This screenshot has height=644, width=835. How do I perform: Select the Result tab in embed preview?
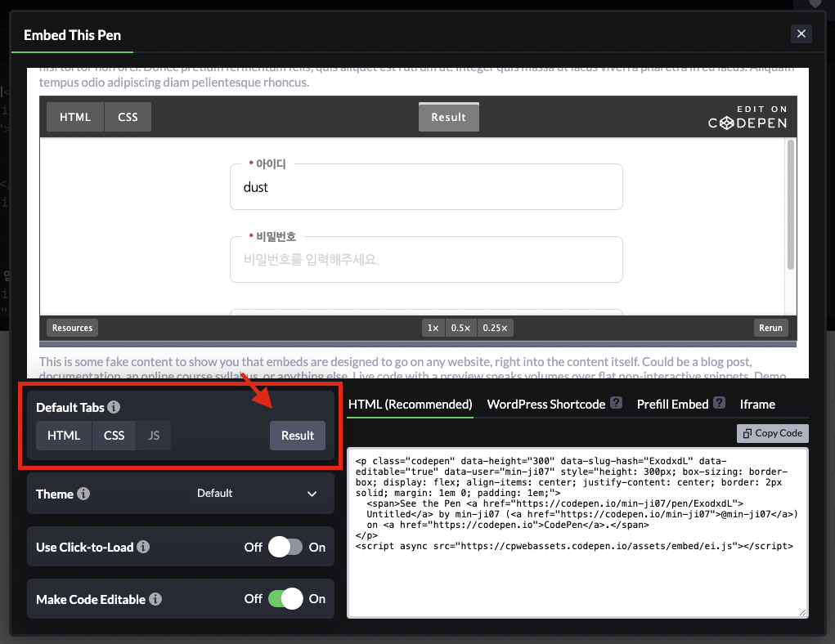point(448,117)
